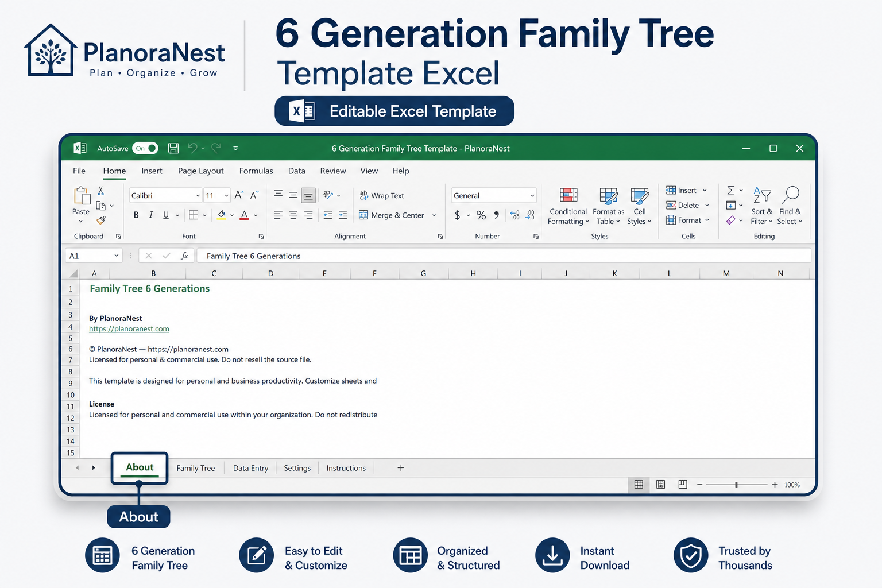Click the Paste clipboard icon
Screen dimensions: 882x588
(82, 196)
